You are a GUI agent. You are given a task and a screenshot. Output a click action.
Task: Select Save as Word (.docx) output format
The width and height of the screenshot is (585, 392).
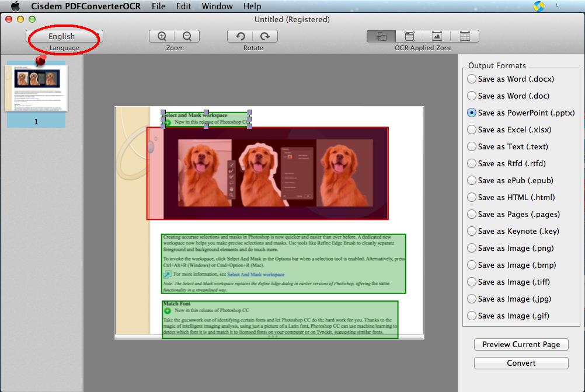click(472, 79)
